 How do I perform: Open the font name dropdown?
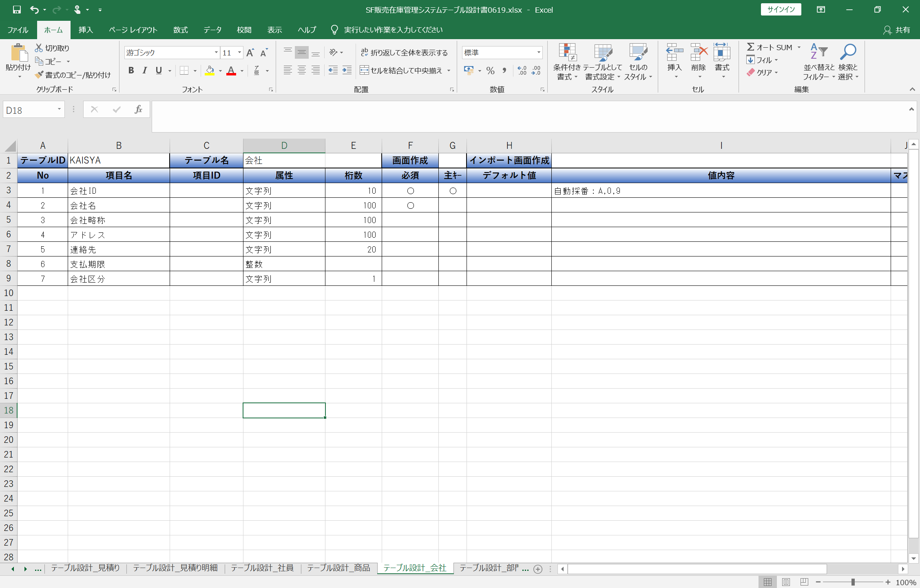216,53
